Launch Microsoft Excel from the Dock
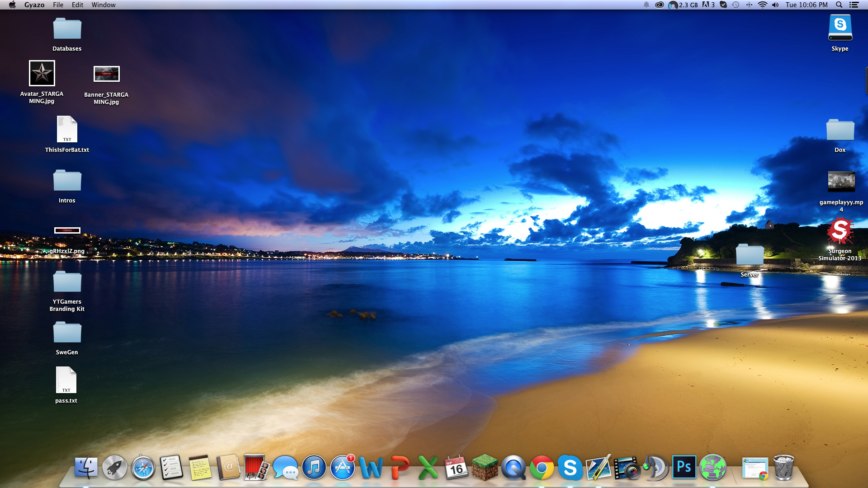868x488 pixels. pyautogui.click(x=428, y=468)
